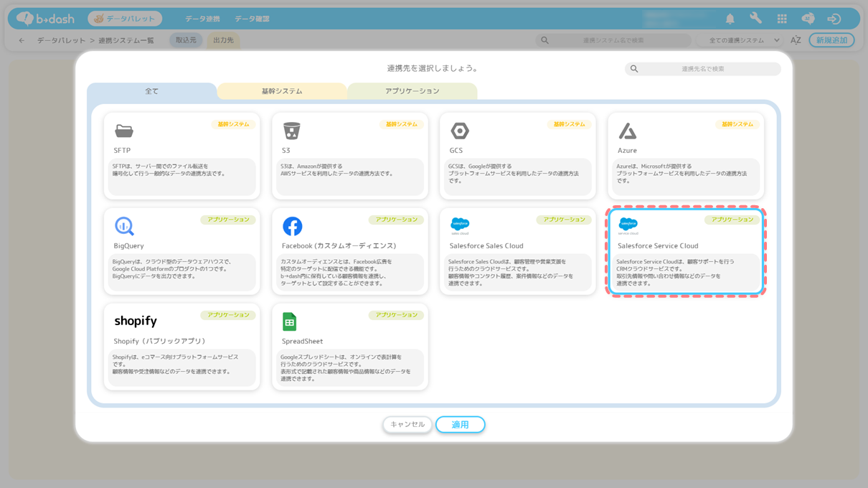
Task: Focus the 連携システム名で検索 search field
Action: [613, 40]
